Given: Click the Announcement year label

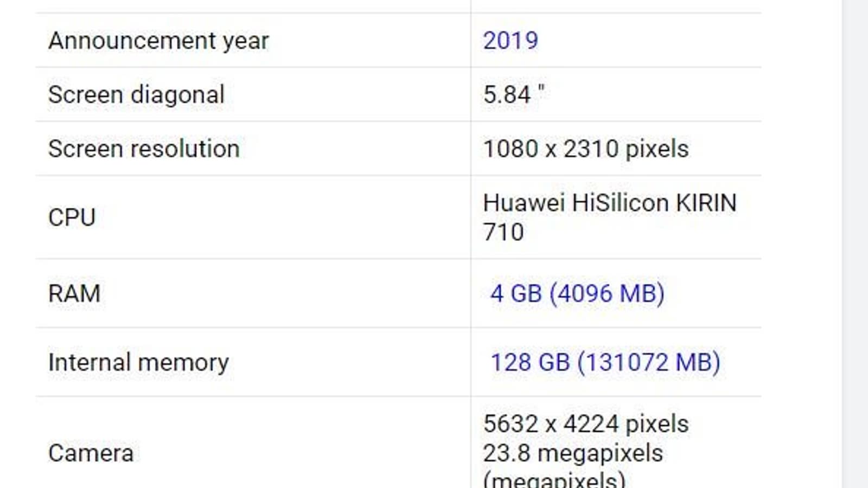Looking at the screenshot, I should 158,41.
